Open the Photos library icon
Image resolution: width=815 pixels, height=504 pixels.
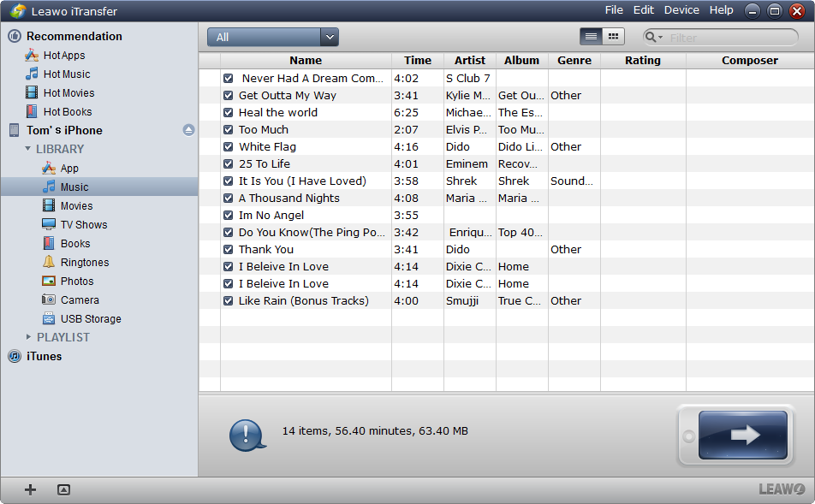[x=49, y=281]
